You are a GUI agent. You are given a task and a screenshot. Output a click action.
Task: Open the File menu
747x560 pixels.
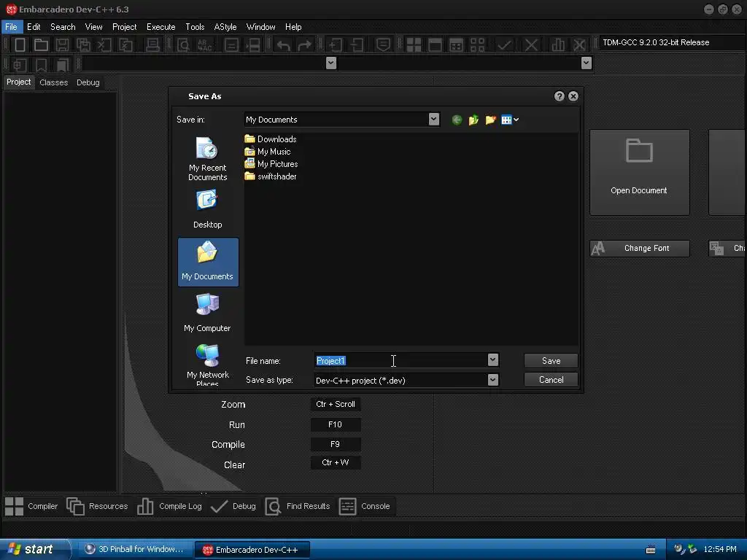click(12, 27)
